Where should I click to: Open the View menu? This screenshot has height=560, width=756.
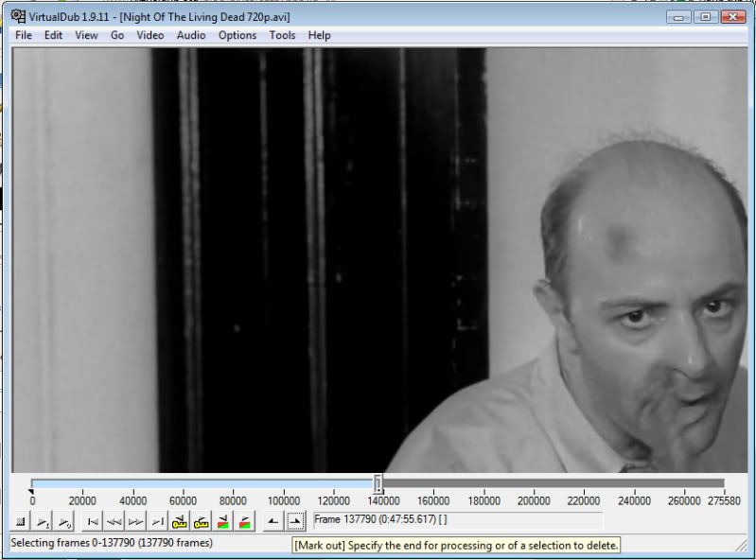pyautogui.click(x=86, y=35)
